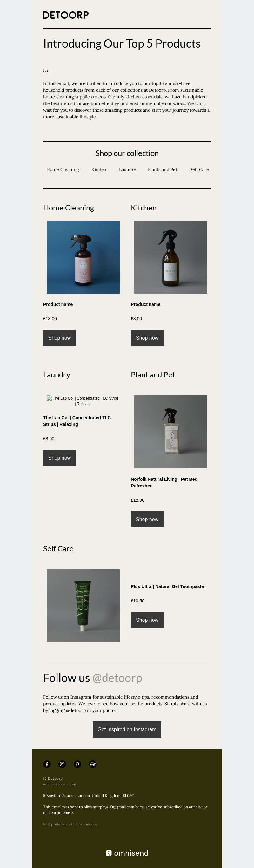The image size is (254, 868).
Task: Shop now for Natural Gel Toothpaste
Action: click(147, 620)
